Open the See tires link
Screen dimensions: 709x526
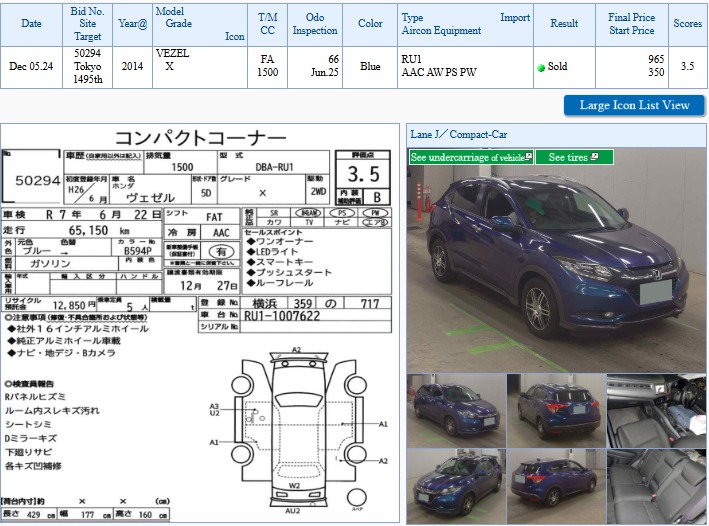(x=574, y=157)
